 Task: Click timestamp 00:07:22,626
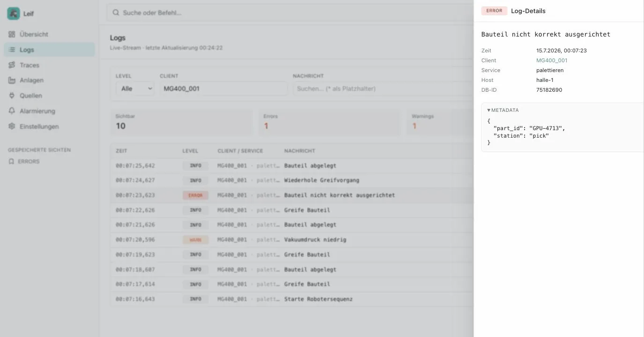point(135,210)
